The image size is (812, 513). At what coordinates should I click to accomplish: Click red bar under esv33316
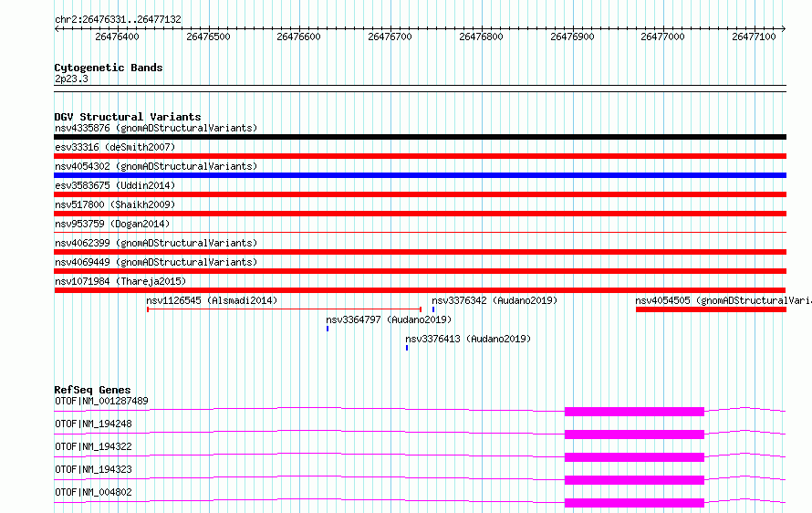[420, 156]
